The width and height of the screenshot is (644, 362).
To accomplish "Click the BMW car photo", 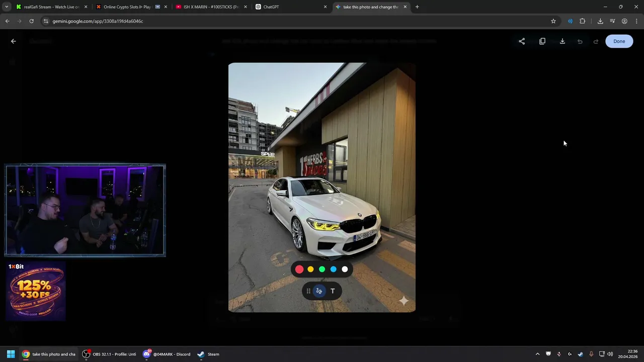I will click(322, 187).
